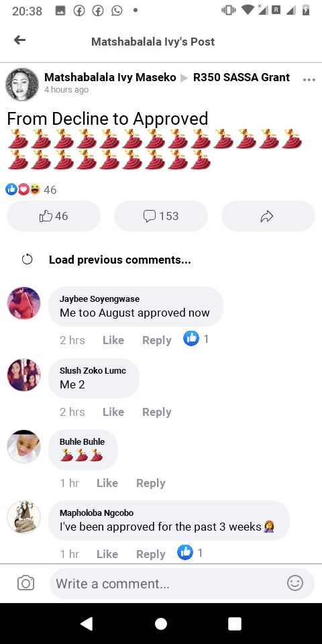Tap the camera icon beside comment box
The image size is (322, 644).
25,583
